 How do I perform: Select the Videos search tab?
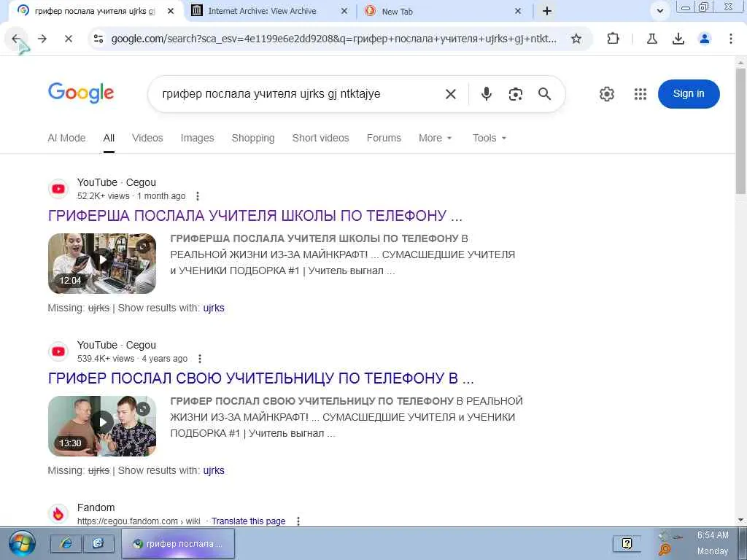[147, 138]
